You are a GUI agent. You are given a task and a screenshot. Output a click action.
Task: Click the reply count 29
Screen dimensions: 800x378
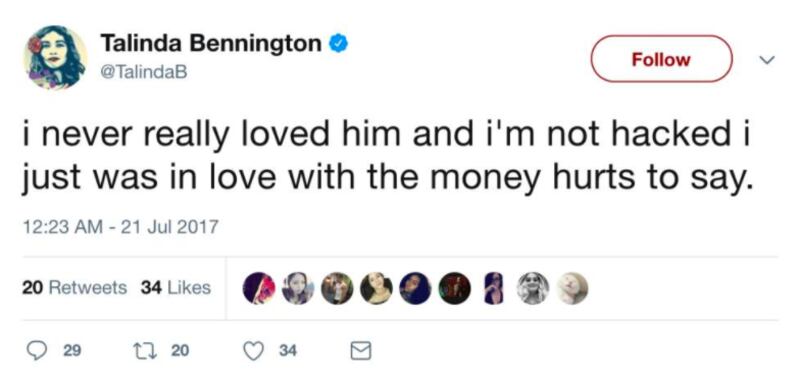pyautogui.click(x=71, y=351)
